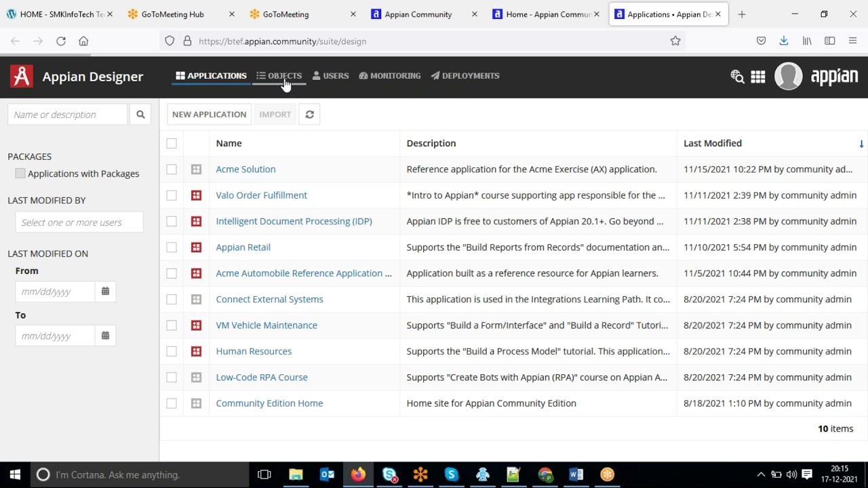This screenshot has width=868, height=488.
Task: Reload the browser page
Action: (61, 41)
